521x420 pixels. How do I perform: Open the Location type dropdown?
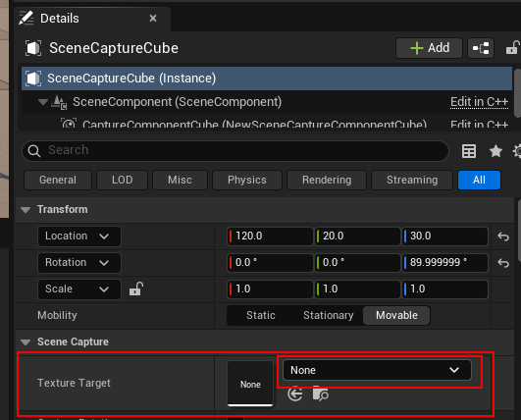click(x=79, y=236)
